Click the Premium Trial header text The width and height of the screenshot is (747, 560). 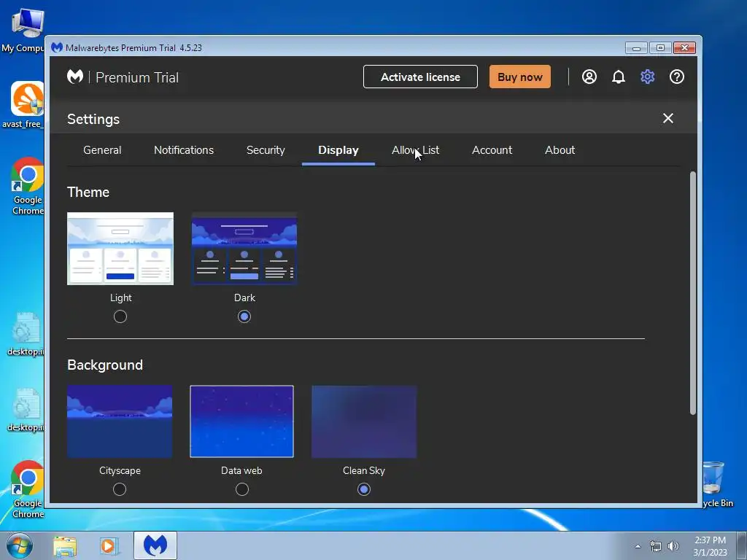tap(137, 77)
